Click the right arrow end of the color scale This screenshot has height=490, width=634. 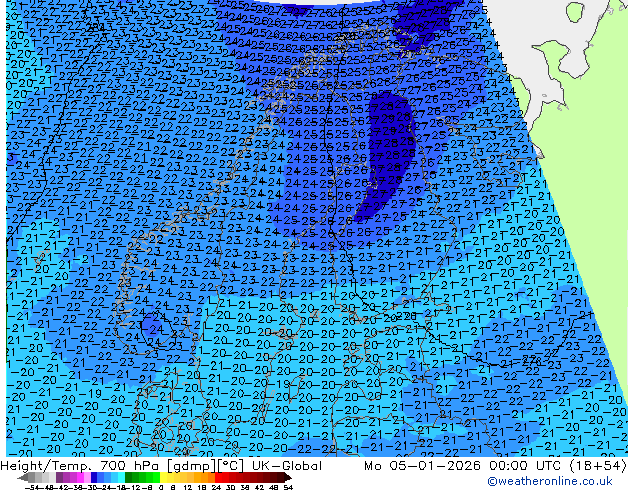coord(288,478)
